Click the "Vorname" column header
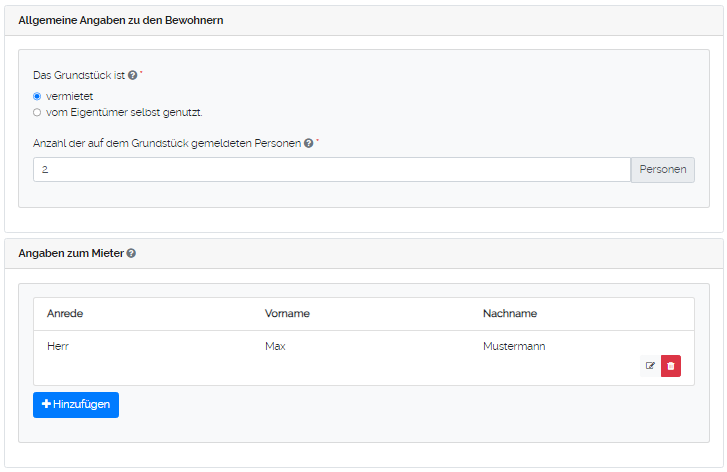Screen dimensions: 727x472 point(287,314)
